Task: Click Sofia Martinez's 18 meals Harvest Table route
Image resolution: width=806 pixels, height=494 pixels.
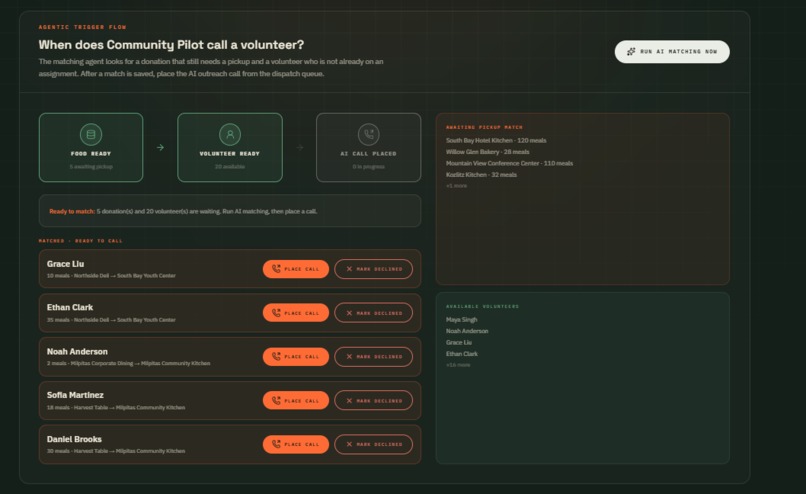Action: (x=116, y=408)
